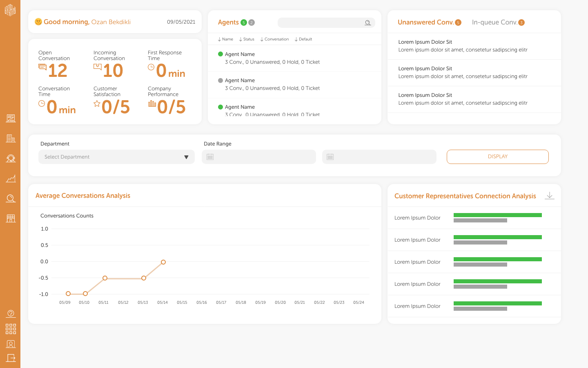Open the agent headset icon in sidebar
The width and height of the screenshot is (588, 368).
click(x=11, y=159)
